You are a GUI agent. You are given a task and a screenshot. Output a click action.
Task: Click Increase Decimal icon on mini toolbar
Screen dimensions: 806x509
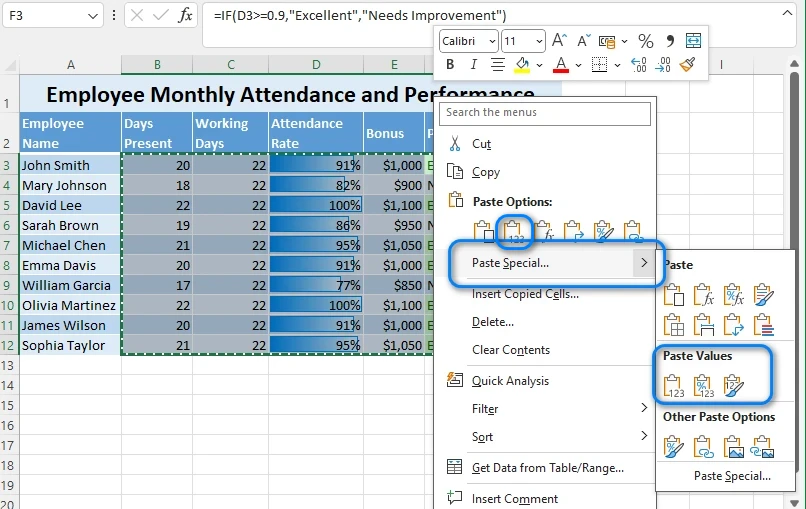[x=638, y=65]
